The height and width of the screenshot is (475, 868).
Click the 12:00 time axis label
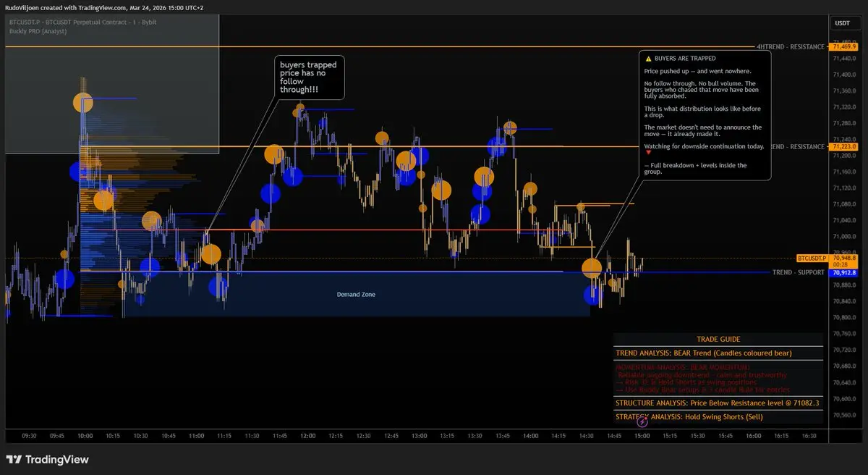[x=308, y=436]
